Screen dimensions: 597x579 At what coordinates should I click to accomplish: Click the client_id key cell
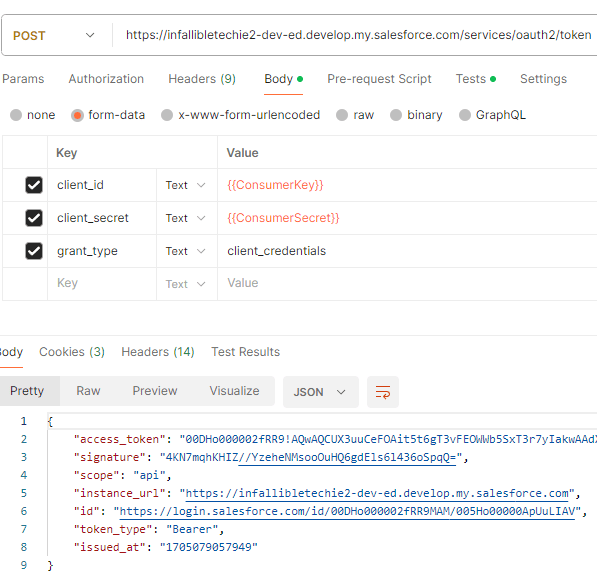[x=102, y=185]
